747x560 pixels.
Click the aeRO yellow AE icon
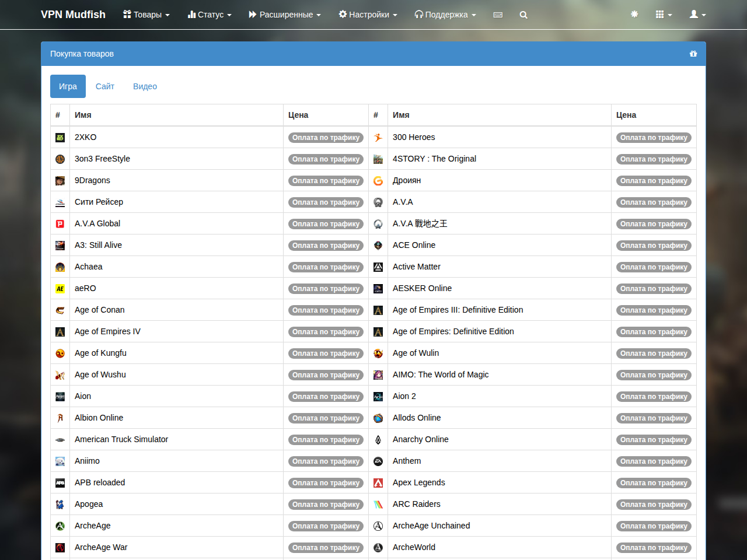(x=60, y=289)
